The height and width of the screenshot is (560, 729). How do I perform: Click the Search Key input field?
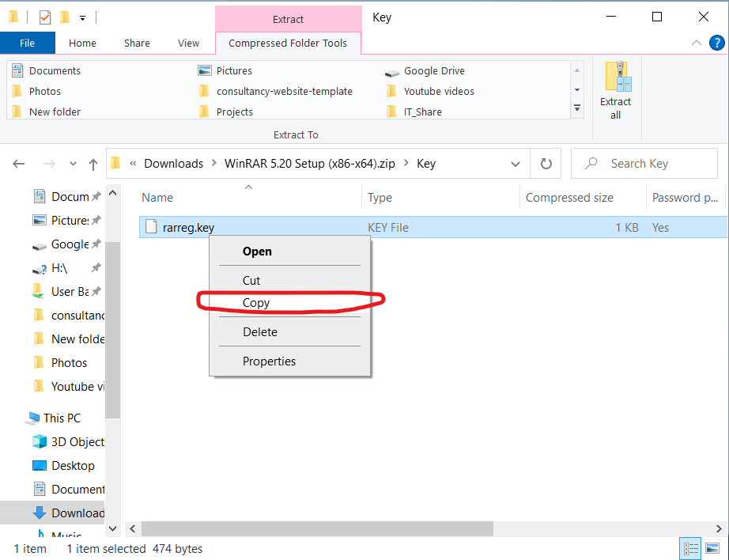pyautogui.click(x=644, y=164)
